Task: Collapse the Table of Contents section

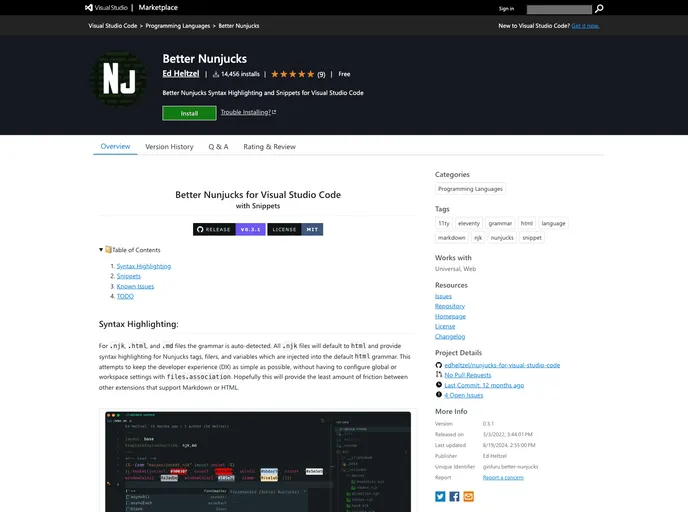Action: (x=101, y=250)
